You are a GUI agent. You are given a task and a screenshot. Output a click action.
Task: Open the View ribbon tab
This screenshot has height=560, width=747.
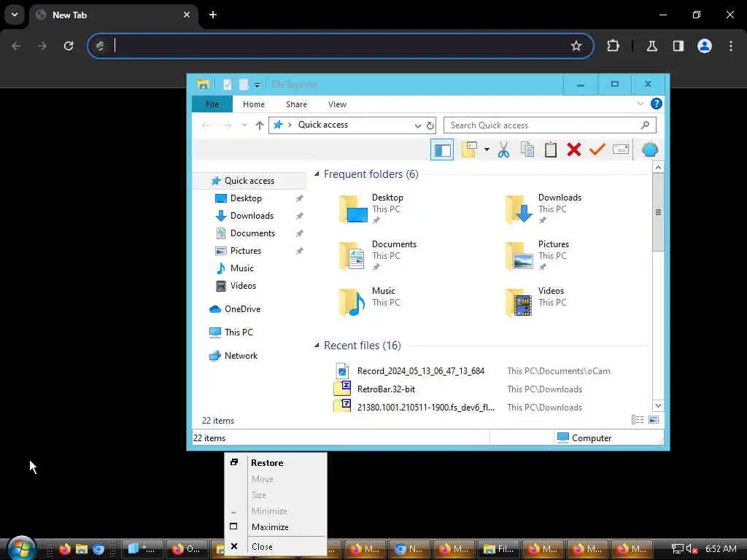click(337, 104)
